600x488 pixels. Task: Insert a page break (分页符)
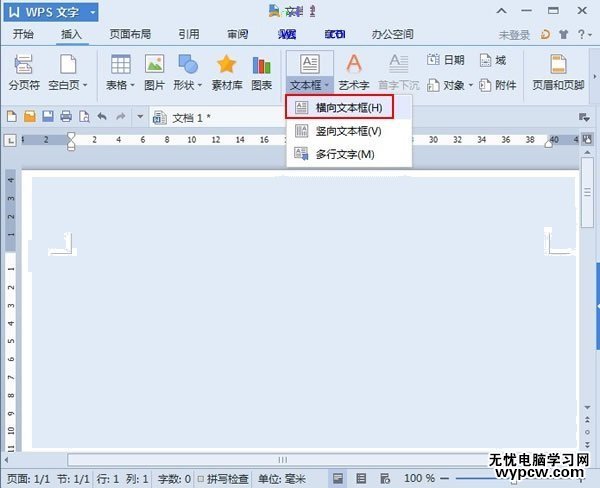pos(24,72)
